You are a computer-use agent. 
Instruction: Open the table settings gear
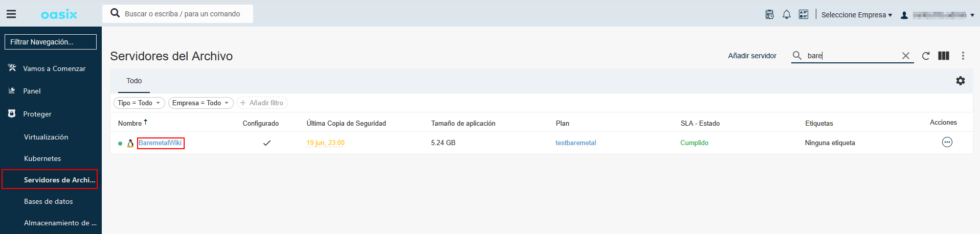[x=961, y=81]
